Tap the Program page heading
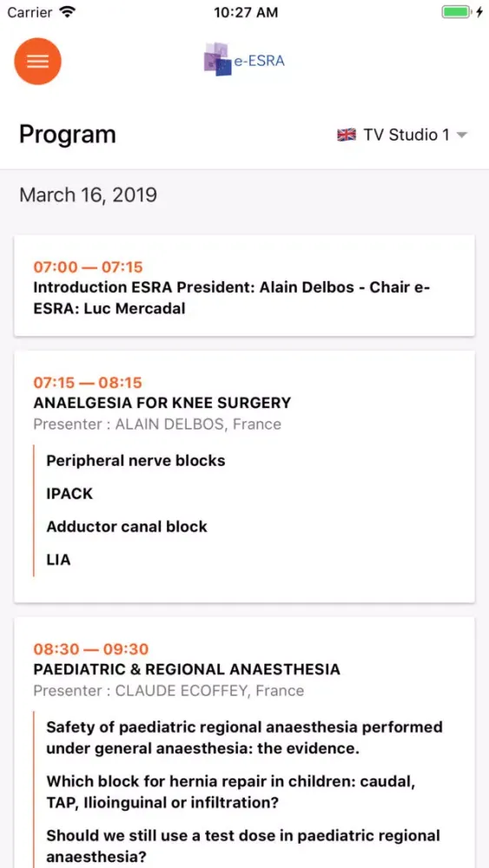Viewport: 489px width, 868px height. [x=68, y=135]
